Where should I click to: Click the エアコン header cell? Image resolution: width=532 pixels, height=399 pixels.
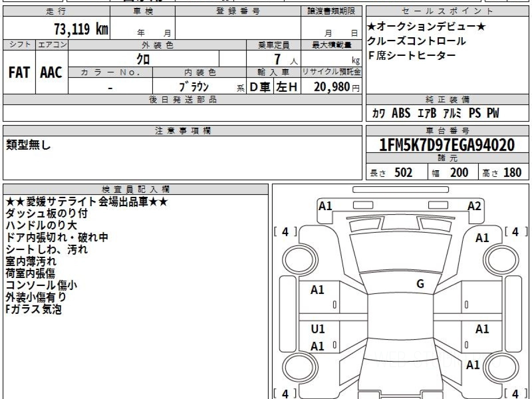pyautogui.click(x=52, y=45)
